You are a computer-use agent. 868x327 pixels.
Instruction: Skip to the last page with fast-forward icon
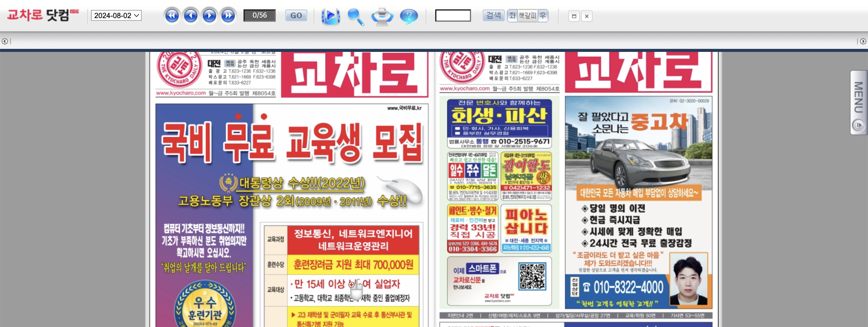pos(228,15)
